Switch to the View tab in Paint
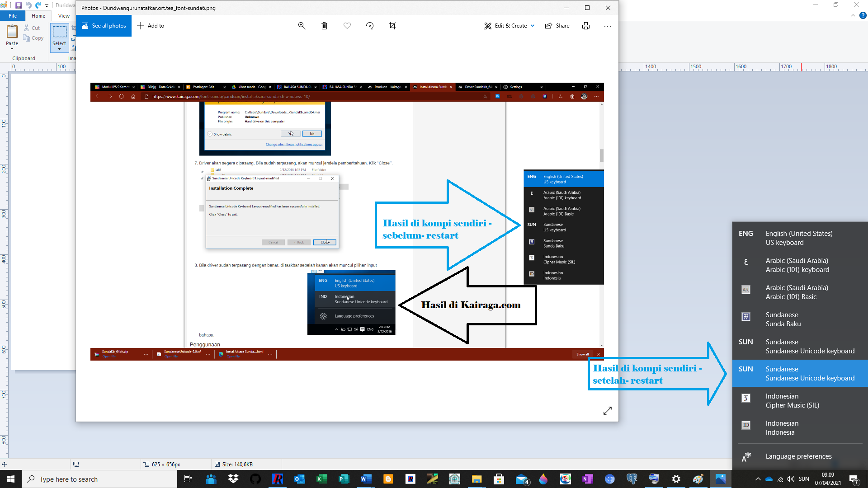The image size is (868, 488). click(63, 15)
